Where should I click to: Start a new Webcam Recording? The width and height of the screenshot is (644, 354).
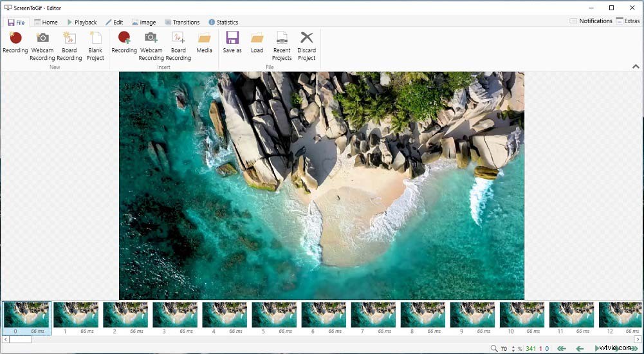click(42, 46)
